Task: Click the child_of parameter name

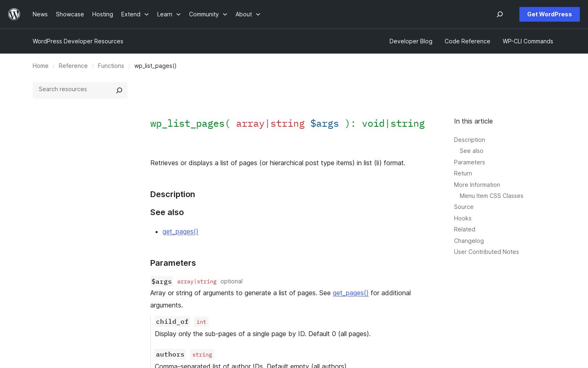Action: [x=172, y=321]
